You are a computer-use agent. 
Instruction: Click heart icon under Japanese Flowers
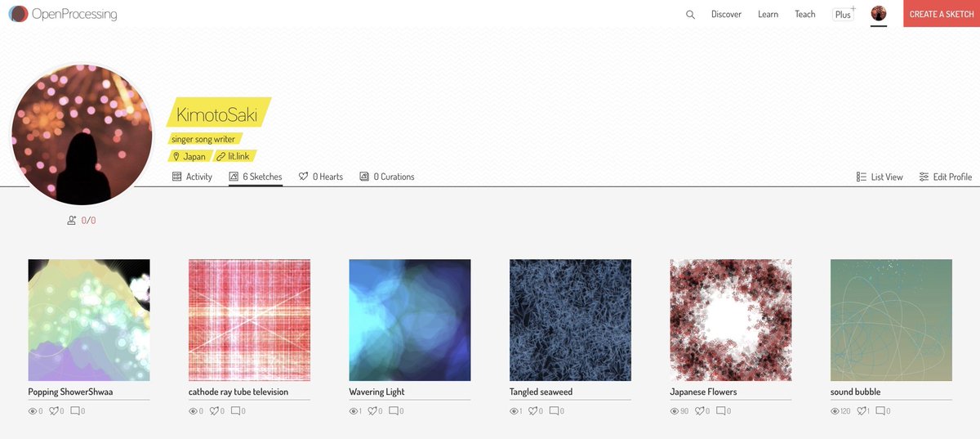tap(699, 411)
